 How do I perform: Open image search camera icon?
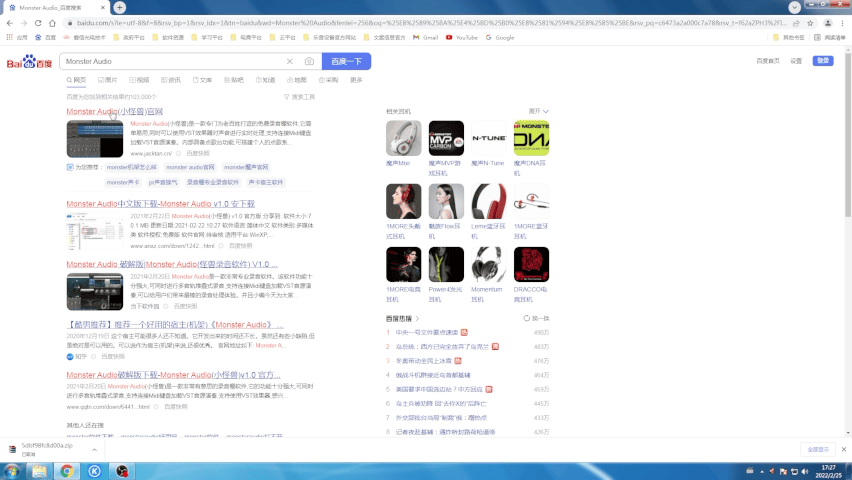click(309, 61)
